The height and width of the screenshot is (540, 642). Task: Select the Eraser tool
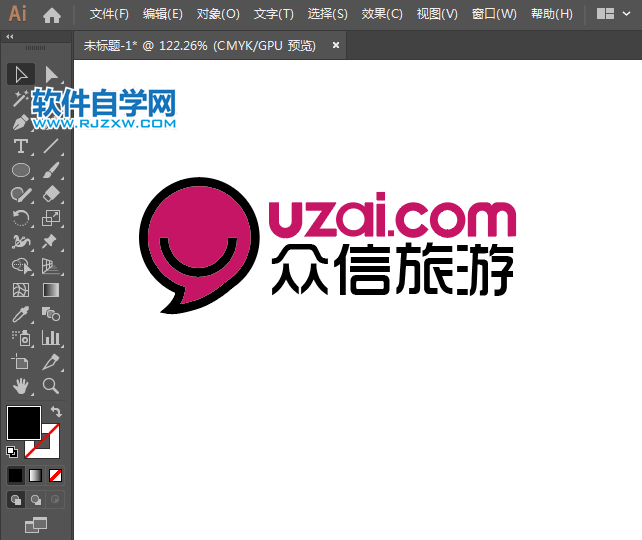51,194
